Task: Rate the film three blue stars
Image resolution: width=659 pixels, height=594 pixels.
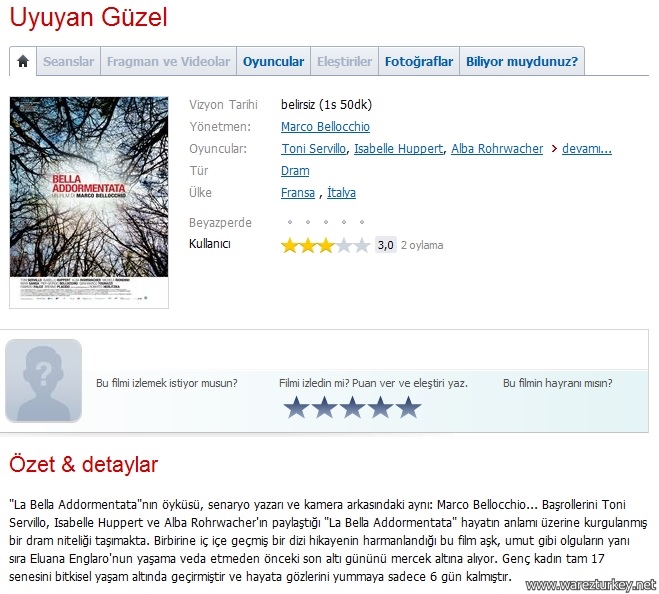Action: [x=352, y=407]
